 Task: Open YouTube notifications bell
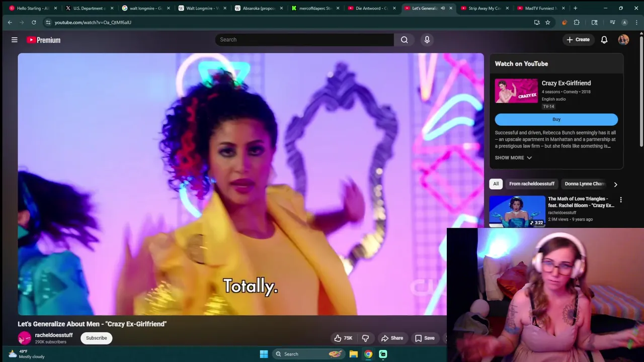[x=604, y=40]
